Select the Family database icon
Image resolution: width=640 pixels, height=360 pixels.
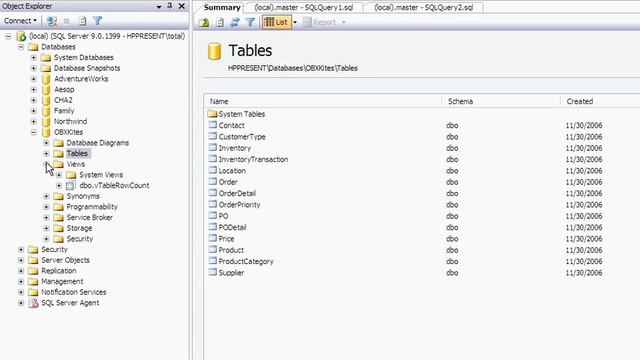46,111
